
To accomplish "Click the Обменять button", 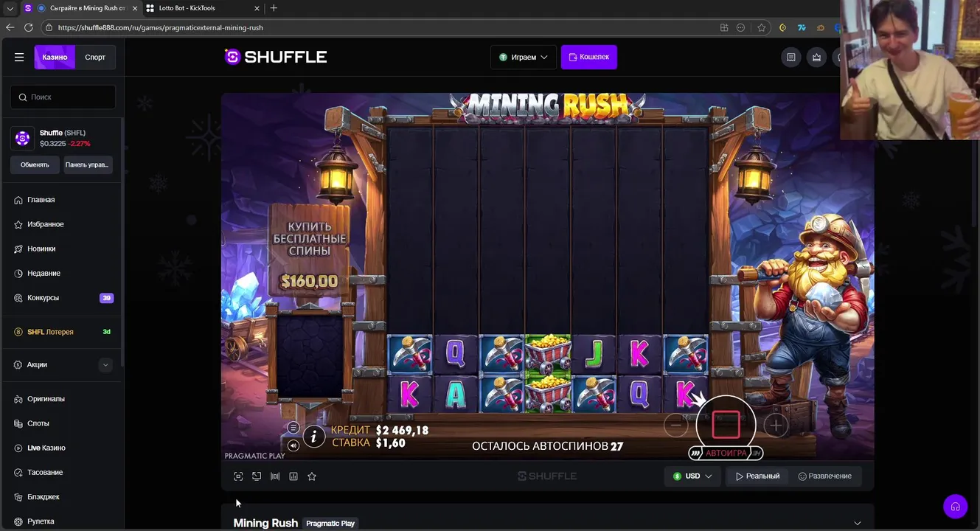I will pos(35,164).
